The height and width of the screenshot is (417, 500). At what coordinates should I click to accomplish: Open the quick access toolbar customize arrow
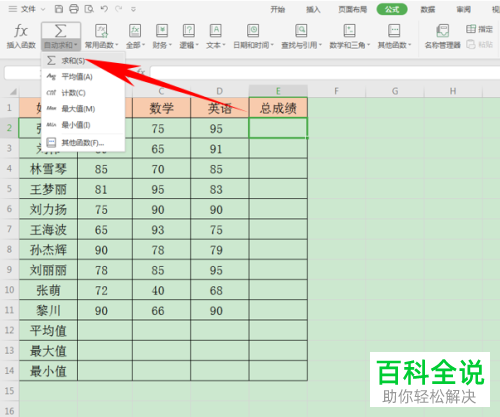(x=133, y=9)
